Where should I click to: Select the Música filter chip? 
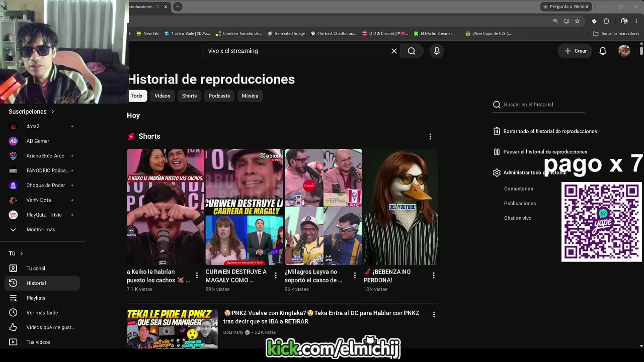point(250,96)
